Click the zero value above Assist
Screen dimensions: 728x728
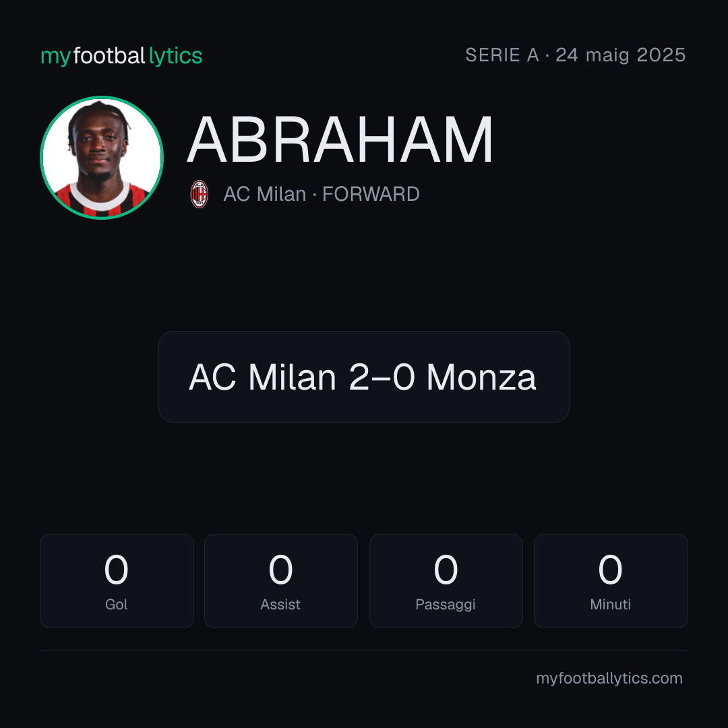(281, 570)
